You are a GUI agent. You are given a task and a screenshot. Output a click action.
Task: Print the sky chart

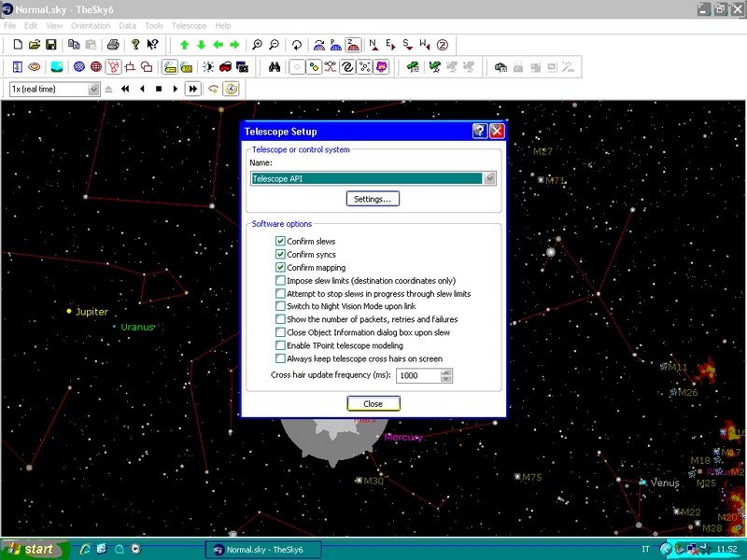pyautogui.click(x=113, y=45)
